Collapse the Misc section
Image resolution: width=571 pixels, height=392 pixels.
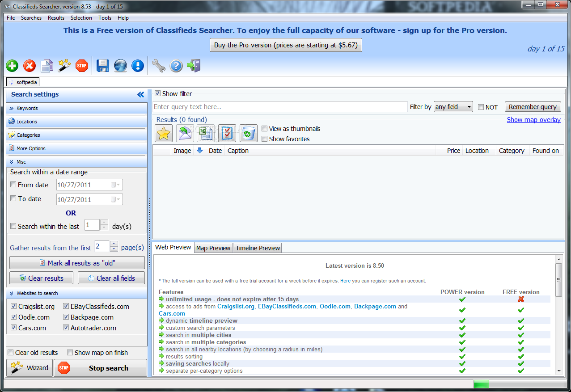coord(76,162)
